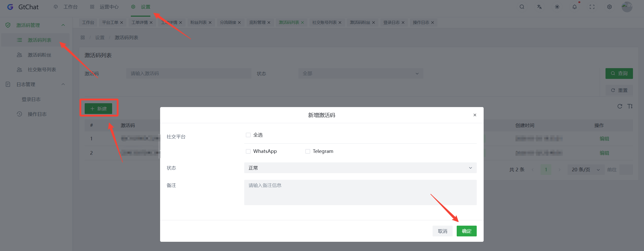Open the 社交账号列表 tab
This screenshot has width=644, height=251.
pyautogui.click(x=324, y=23)
